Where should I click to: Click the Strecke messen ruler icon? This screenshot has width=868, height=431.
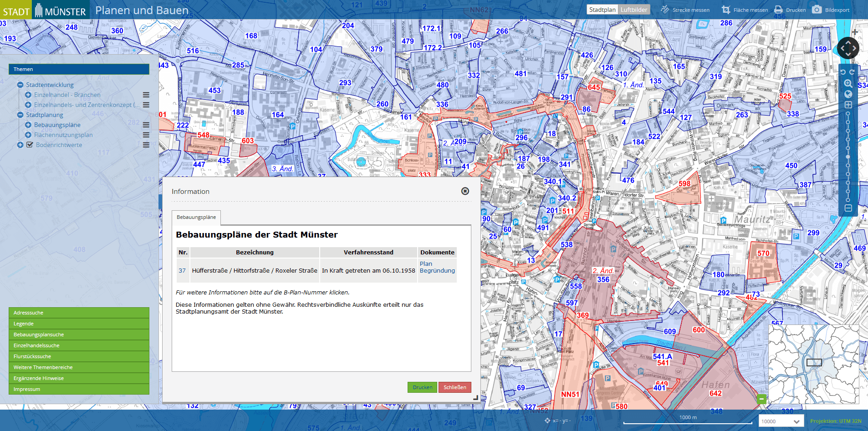[665, 10]
